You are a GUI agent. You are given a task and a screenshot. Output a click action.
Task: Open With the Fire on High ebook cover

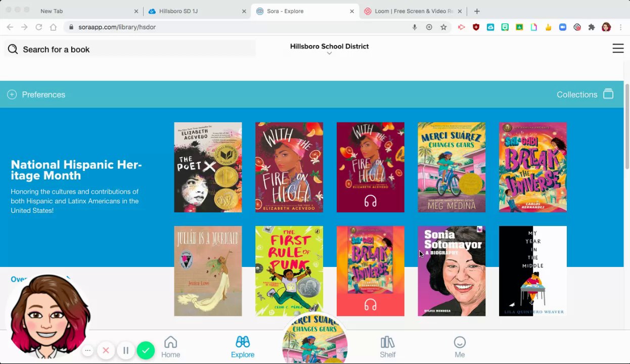[x=289, y=167]
